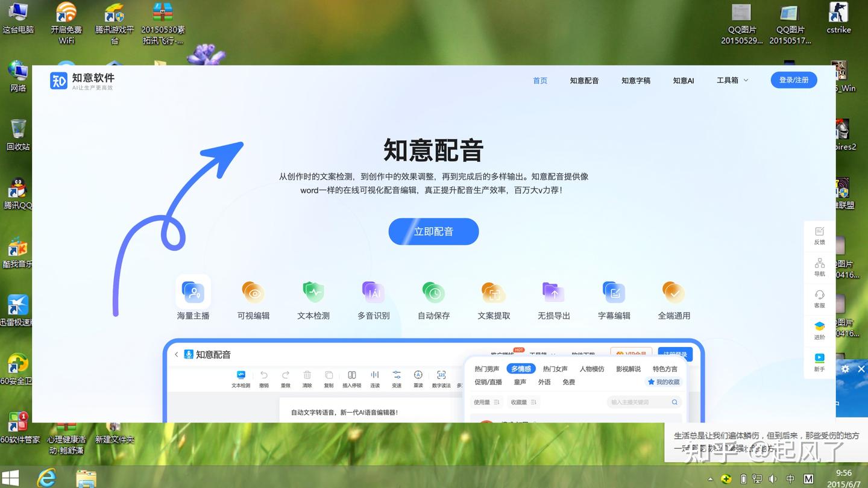
Task: Select the 自动保存 feature icon
Action: click(433, 293)
